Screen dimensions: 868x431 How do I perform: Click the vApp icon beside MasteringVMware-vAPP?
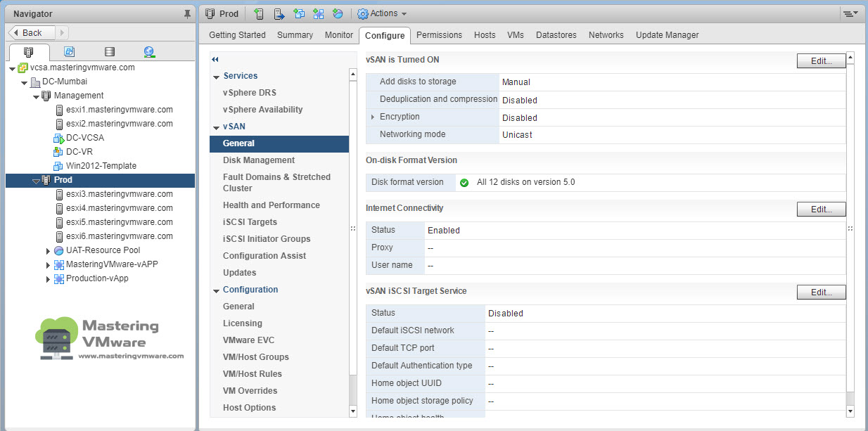pyautogui.click(x=59, y=265)
